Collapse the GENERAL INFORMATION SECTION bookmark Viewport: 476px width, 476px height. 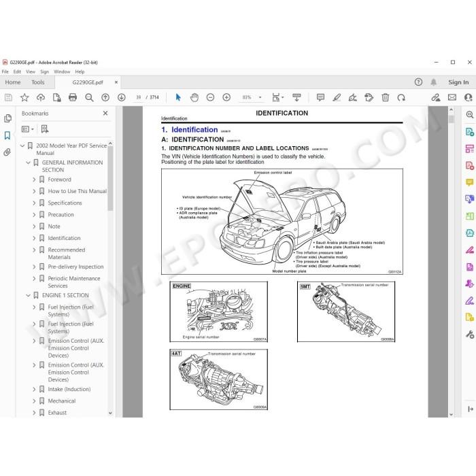coord(29,163)
